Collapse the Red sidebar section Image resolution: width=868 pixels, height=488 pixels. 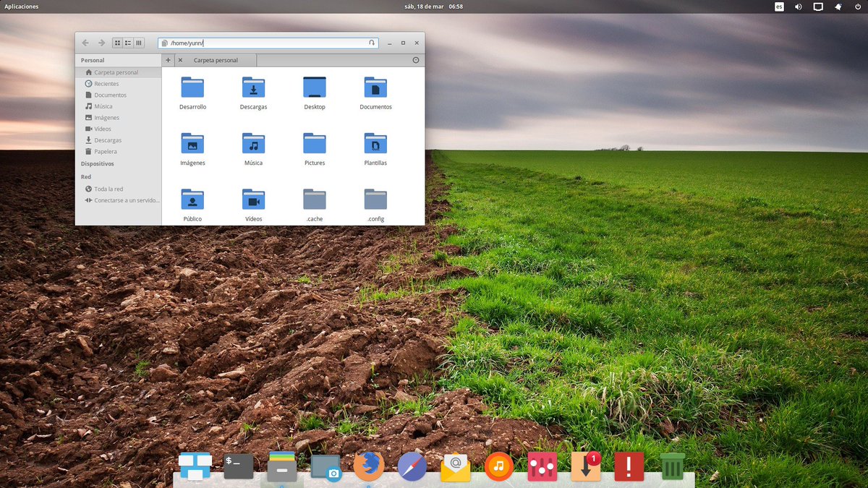86,176
